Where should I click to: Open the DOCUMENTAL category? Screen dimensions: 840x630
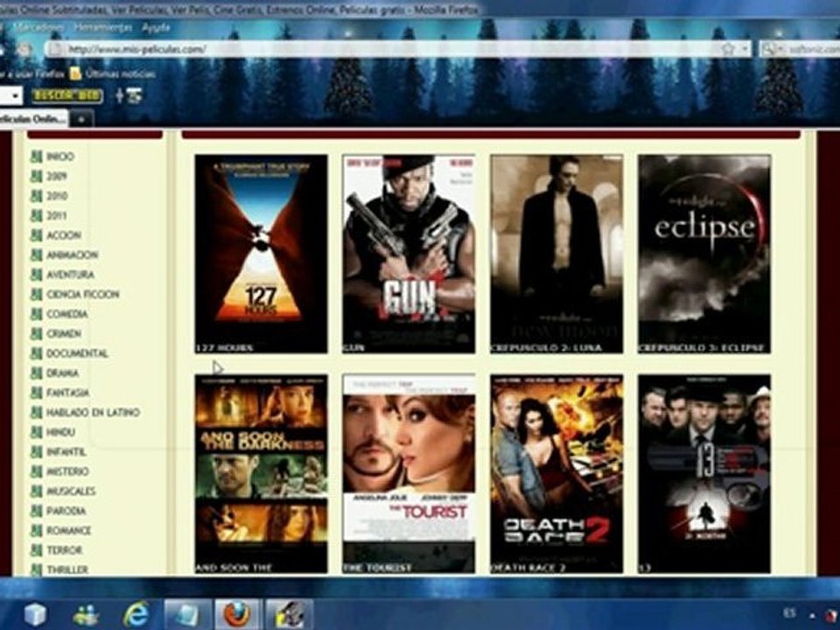tap(77, 353)
